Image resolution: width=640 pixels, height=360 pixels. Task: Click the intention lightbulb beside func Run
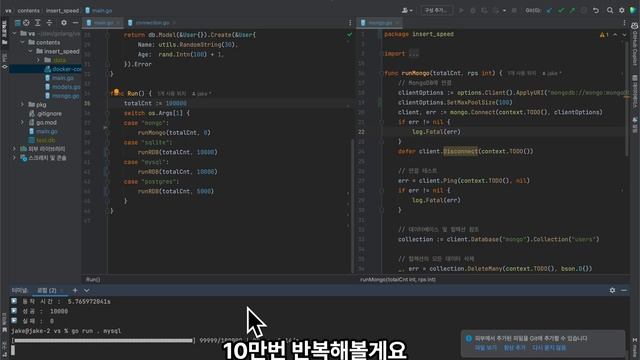tap(116, 92)
